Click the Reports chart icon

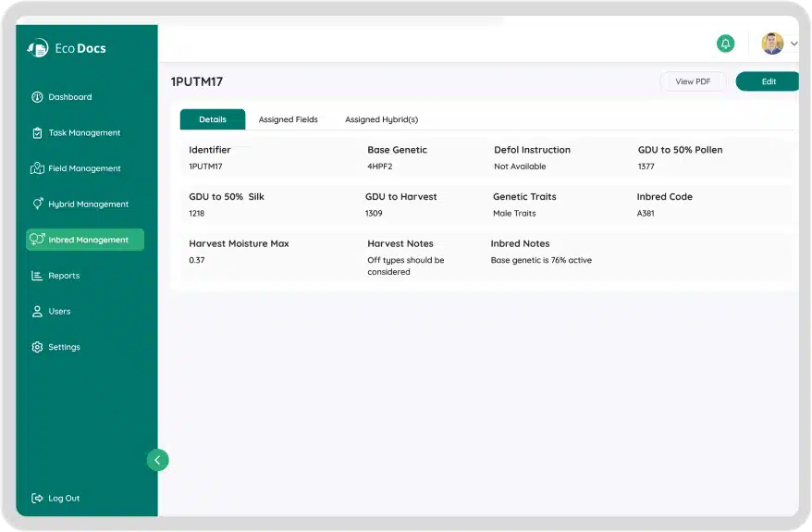click(x=37, y=276)
